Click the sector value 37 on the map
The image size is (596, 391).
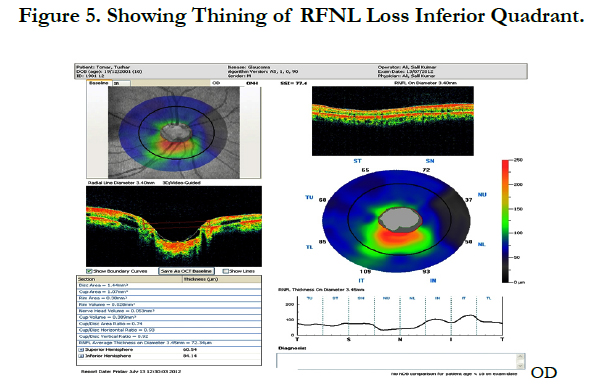[x=469, y=200]
